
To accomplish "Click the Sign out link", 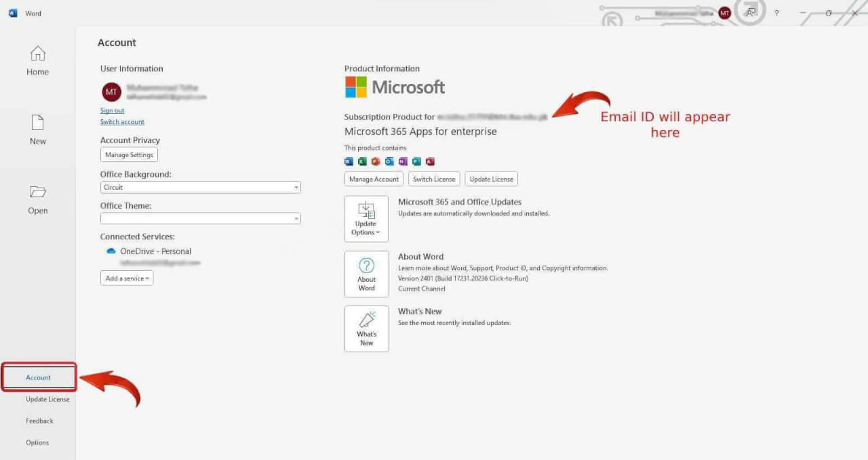I will 112,110.
